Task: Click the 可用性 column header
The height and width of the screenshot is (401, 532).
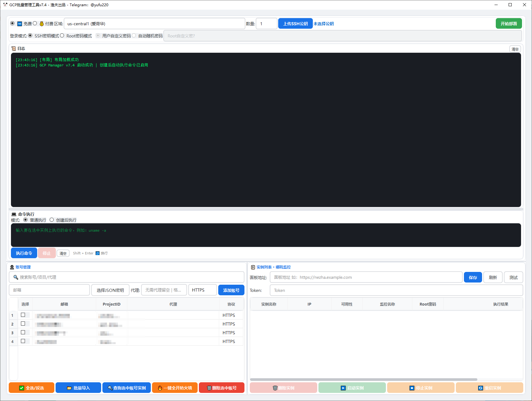Action: pos(347,304)
